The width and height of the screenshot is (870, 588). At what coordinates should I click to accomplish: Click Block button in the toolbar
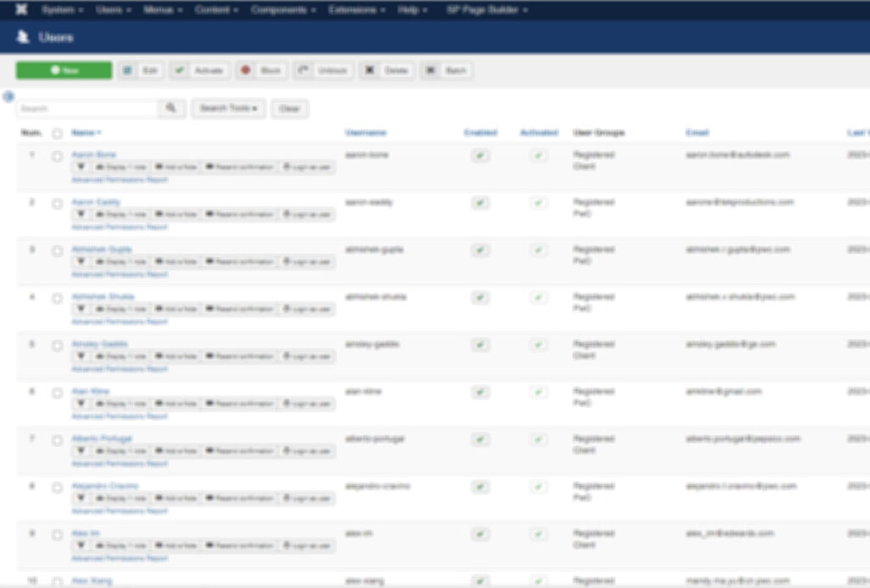[x=262, y=71]
